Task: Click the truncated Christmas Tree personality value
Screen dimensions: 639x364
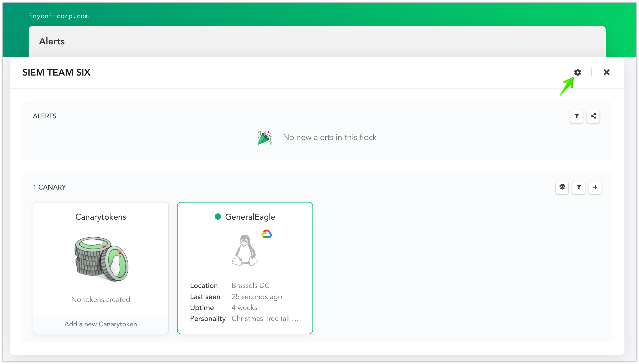Action: point(265,319)
